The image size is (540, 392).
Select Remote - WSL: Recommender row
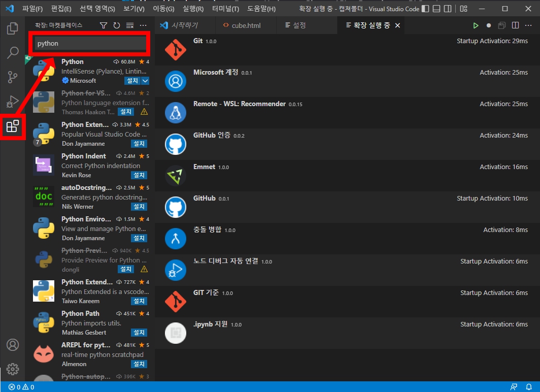[x=347, y=113]
